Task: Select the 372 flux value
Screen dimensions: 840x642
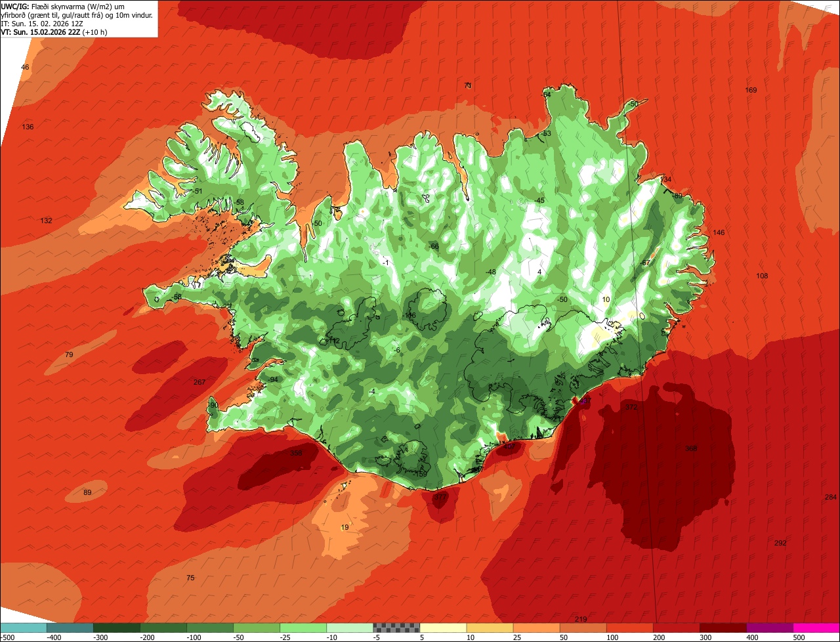Action: (x=631, y=407)
